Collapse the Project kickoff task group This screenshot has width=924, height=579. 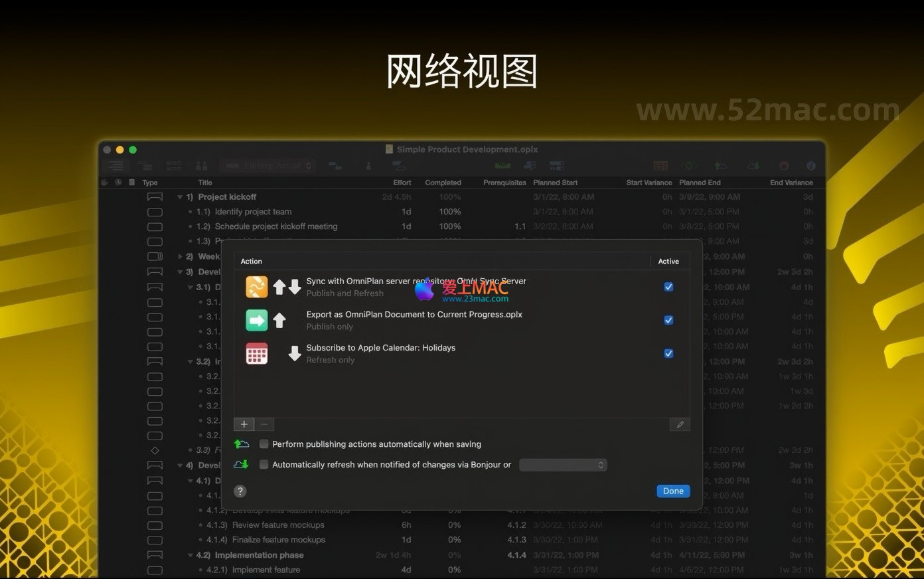(x=180, y=197)
